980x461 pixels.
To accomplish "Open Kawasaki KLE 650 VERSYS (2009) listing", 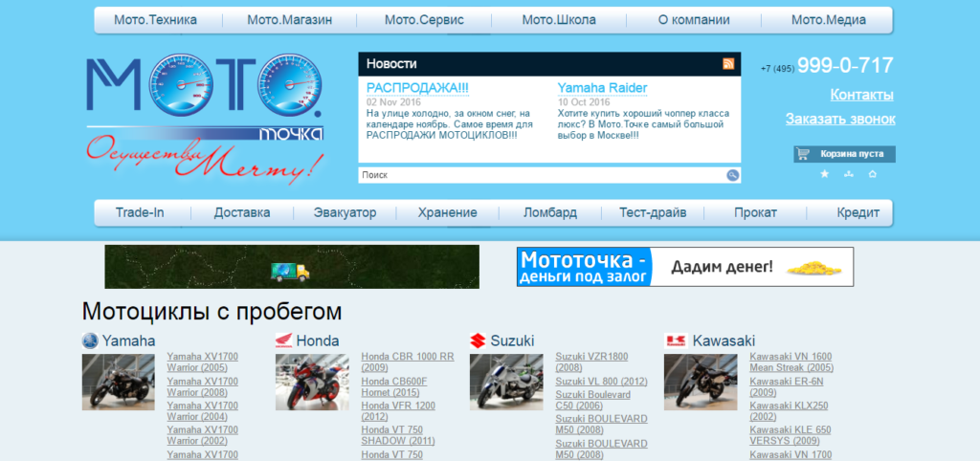I will tap(790, 435).
